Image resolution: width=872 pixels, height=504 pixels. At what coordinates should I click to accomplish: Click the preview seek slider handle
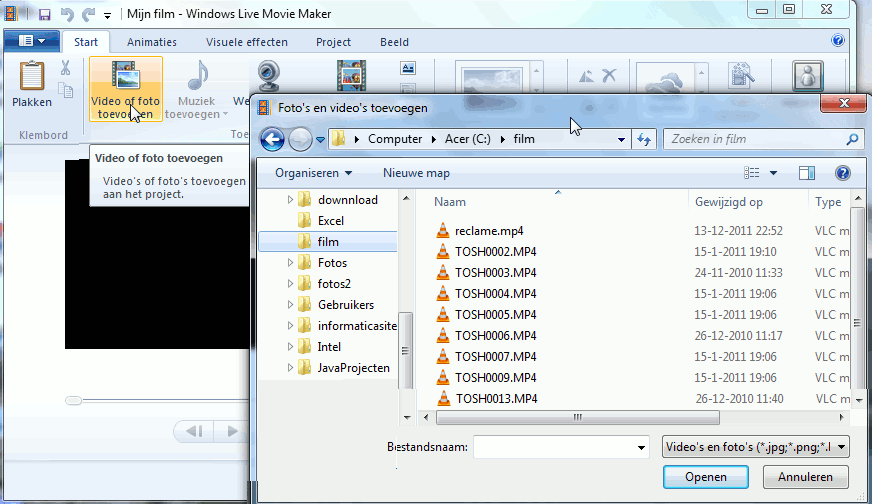pos(73,401)
